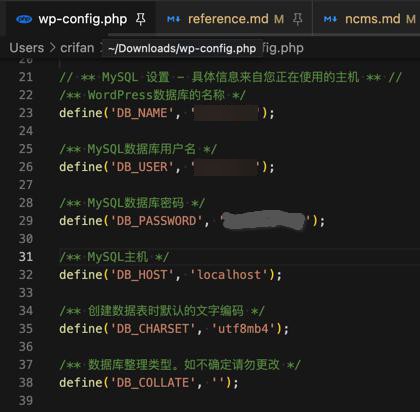Screen dimensions: 420x412
Task: Click the define keyword on line 35
Action: click(x=81, y=329)
